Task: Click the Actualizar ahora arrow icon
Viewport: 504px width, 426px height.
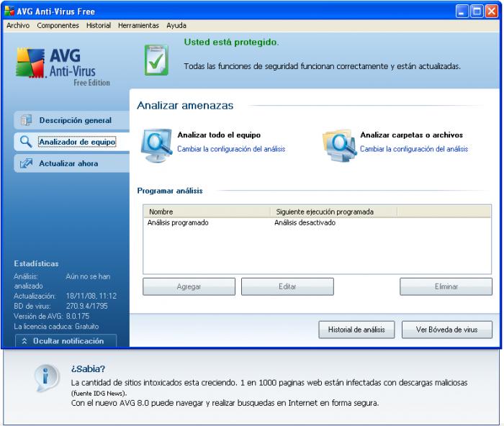Action: 26,163
